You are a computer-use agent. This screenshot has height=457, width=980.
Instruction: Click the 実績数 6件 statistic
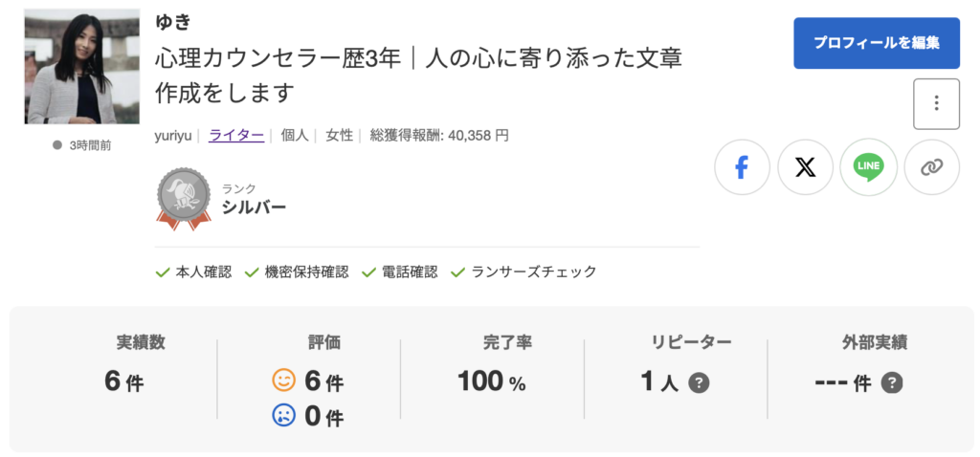pos(125,382)
